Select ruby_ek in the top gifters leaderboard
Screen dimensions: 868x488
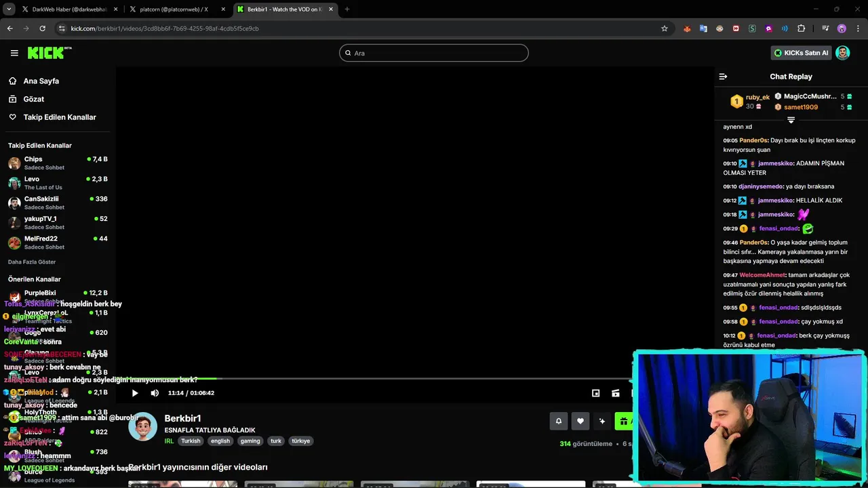(x=750, y=102)
